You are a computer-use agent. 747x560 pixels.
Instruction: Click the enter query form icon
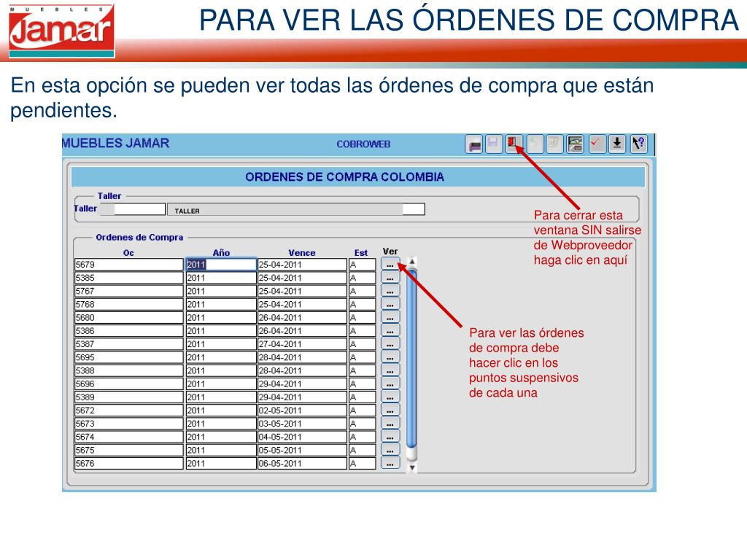575,144
